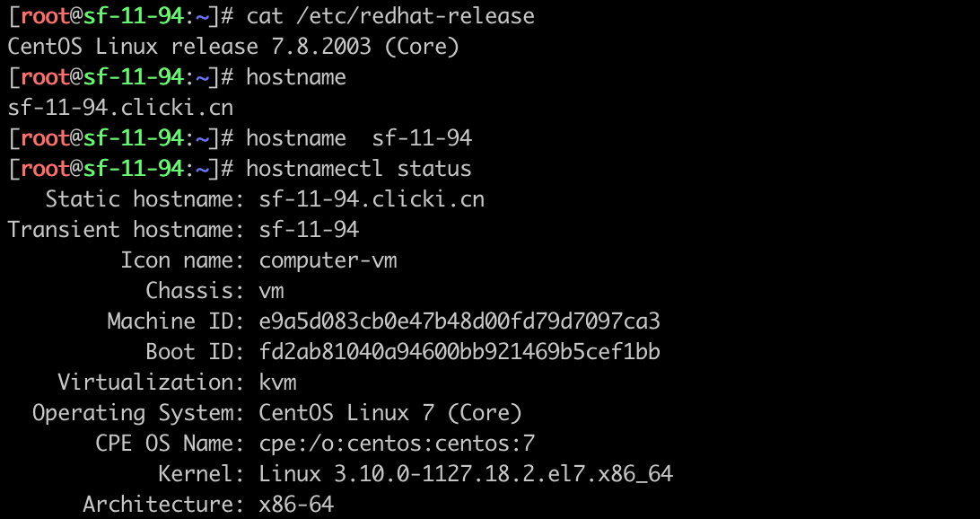Viewport: 980px width, 519px height.
Task: Click the 'hostnamectl status' command
Action: [x=359, y=169]
